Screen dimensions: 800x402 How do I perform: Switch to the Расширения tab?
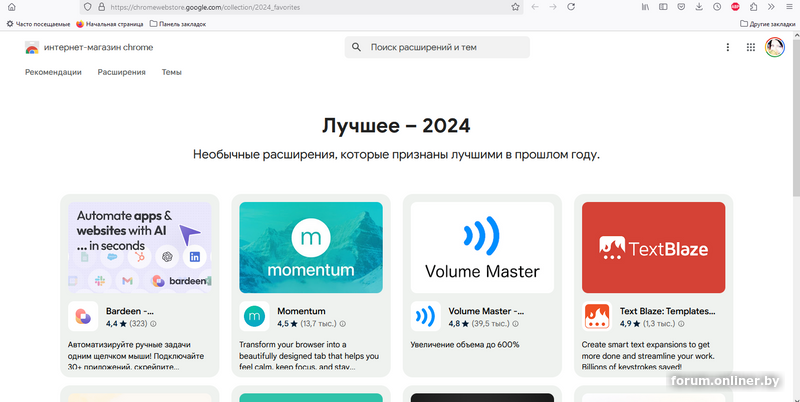click(x=121, y=72)
